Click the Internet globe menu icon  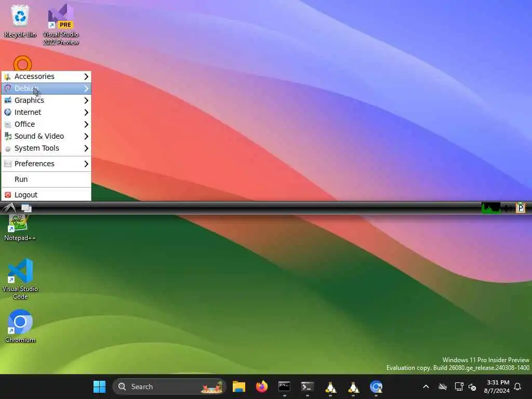click(x=8, y=112)
